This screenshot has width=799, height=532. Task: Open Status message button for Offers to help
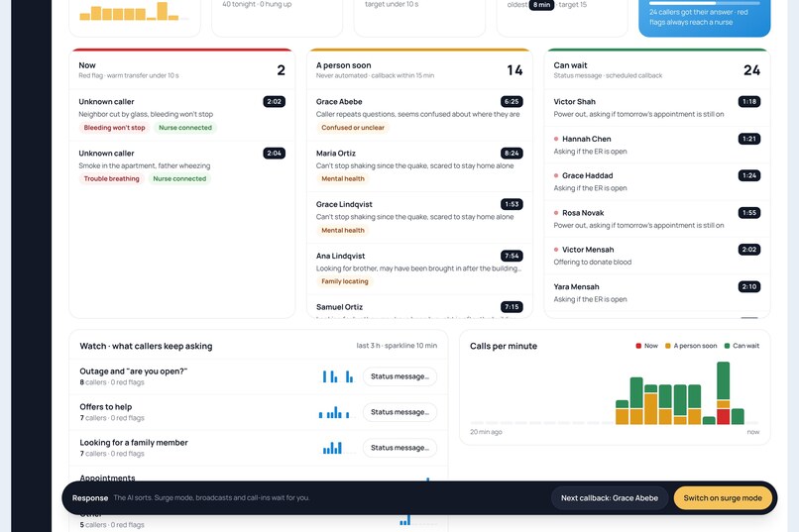(399, 412)
